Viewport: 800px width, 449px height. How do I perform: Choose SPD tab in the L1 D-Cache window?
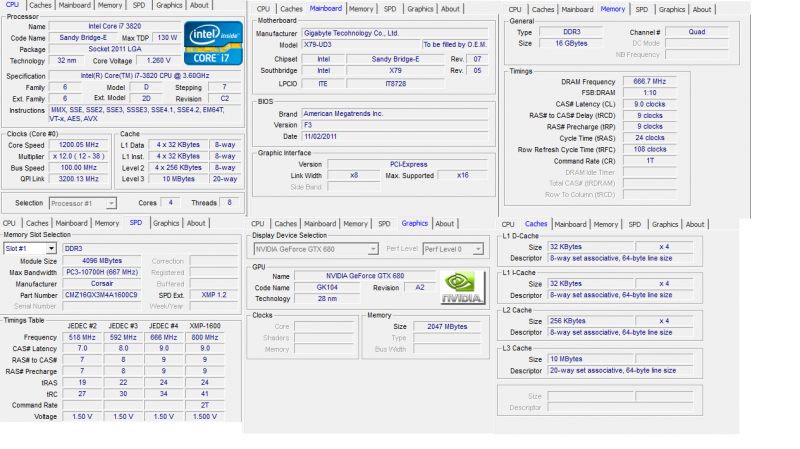click(635, 224)
